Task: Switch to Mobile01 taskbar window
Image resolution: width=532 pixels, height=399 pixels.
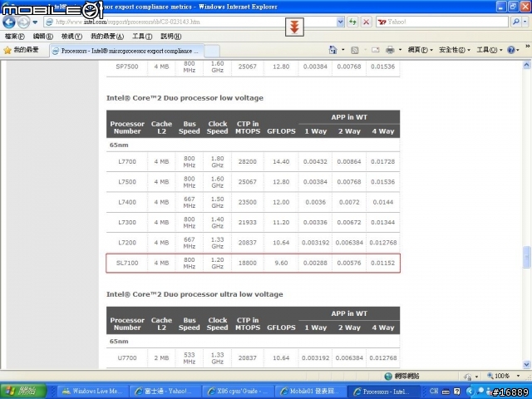Action: (x=311, y=392)
